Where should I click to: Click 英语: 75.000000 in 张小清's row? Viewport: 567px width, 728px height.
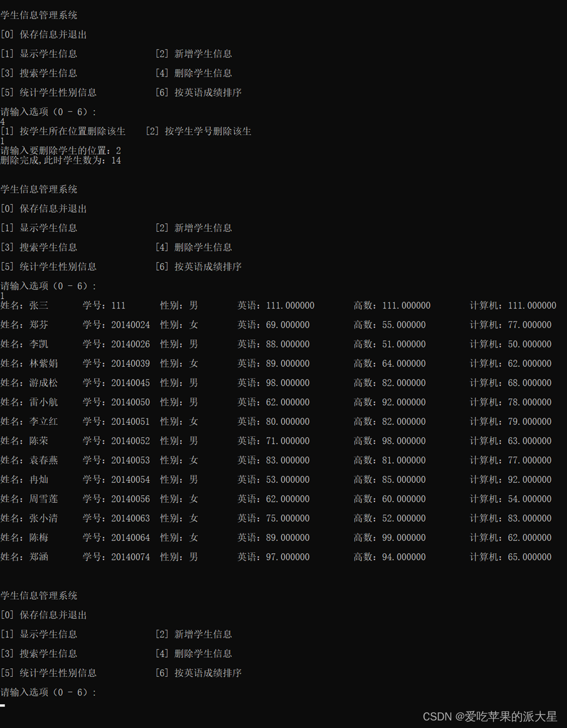tap(274, 518)
